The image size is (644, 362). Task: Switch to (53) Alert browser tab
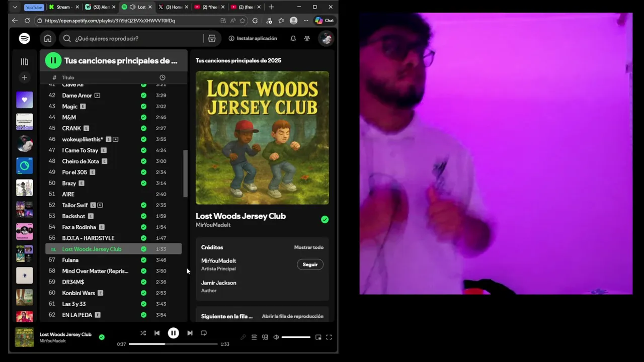tap(100, 7)
